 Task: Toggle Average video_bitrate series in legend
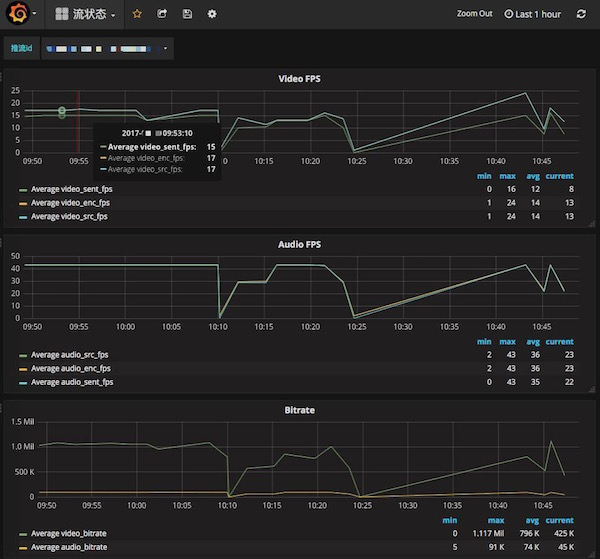(x=68, y=534)
